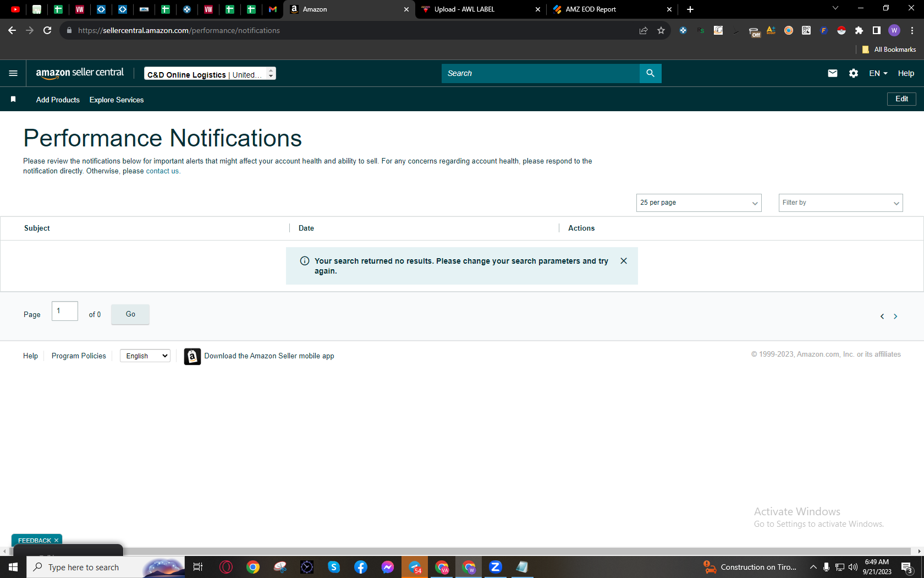
Task: Open the Chrome three-dot menu
Action: 912,30
